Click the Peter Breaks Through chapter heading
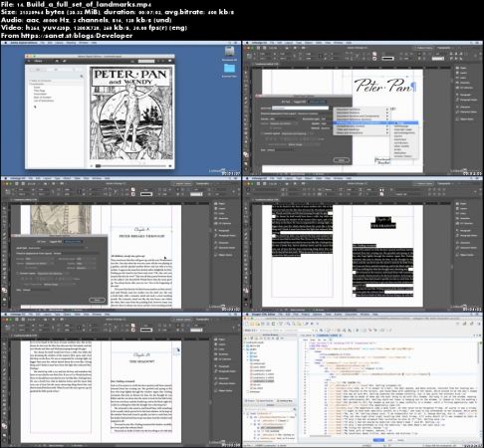The image size is (484, 448). [x=141, y=236]
